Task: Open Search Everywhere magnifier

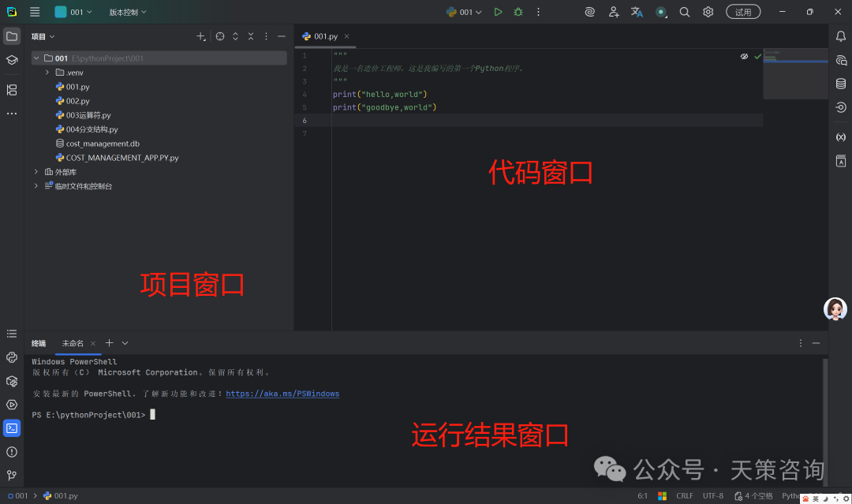Action: coord(685,12)
